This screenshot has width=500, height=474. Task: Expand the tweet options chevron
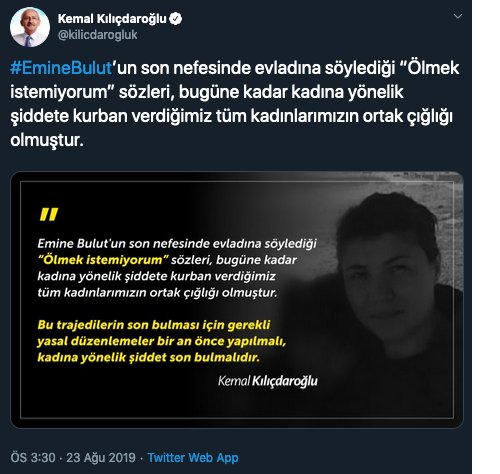click(x=458, y=16)
